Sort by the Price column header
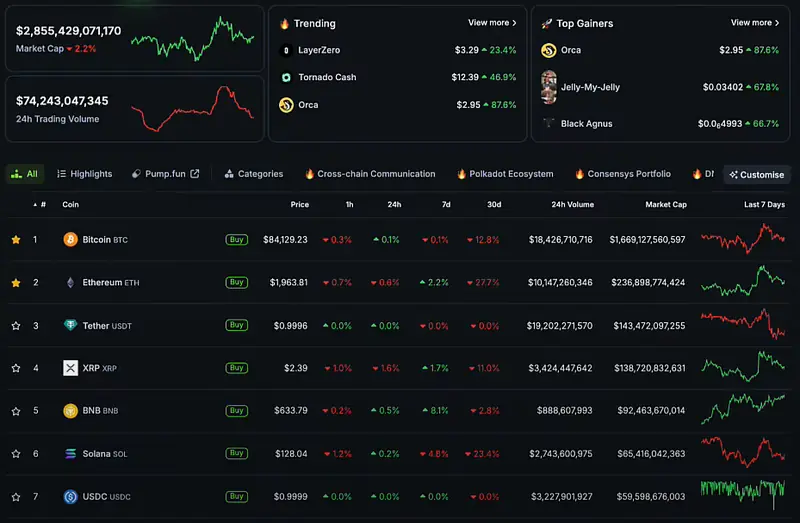 299,204
